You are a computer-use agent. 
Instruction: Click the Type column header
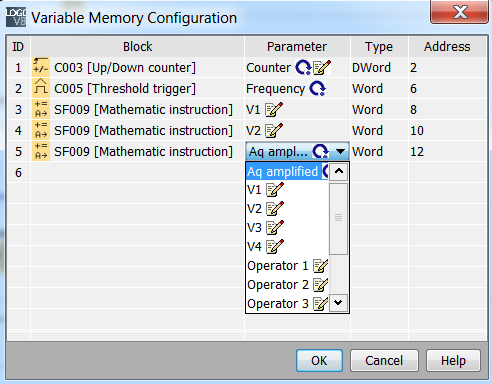coord(379,47)
